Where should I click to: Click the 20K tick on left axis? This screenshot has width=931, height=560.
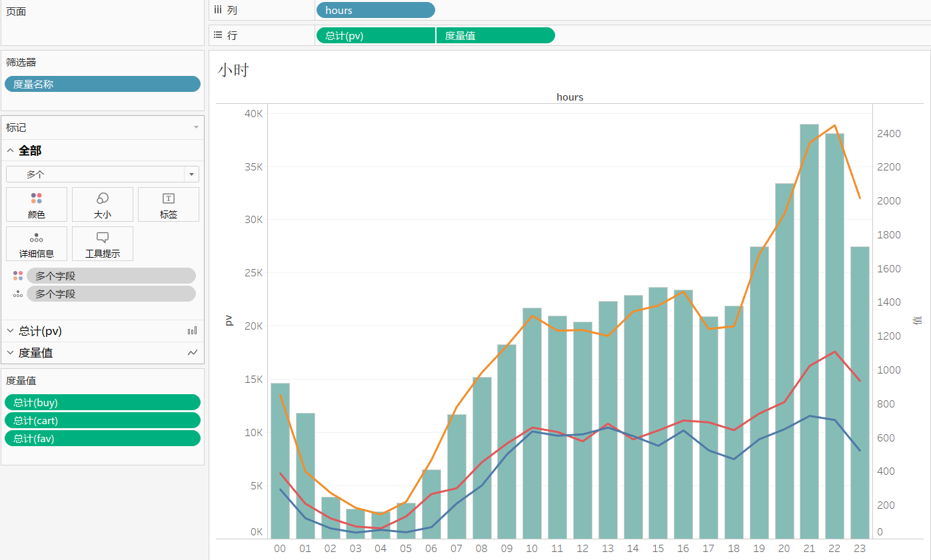click(x=254, y=326)
